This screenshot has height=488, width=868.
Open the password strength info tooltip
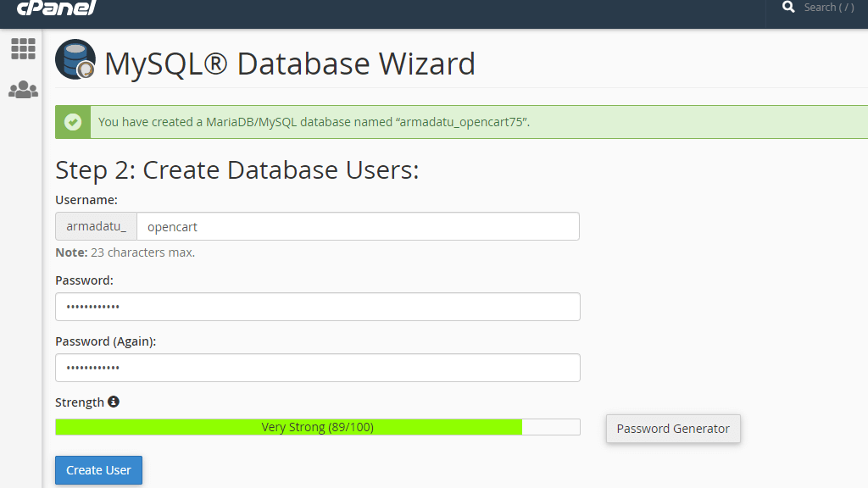[x=114, y=401]
